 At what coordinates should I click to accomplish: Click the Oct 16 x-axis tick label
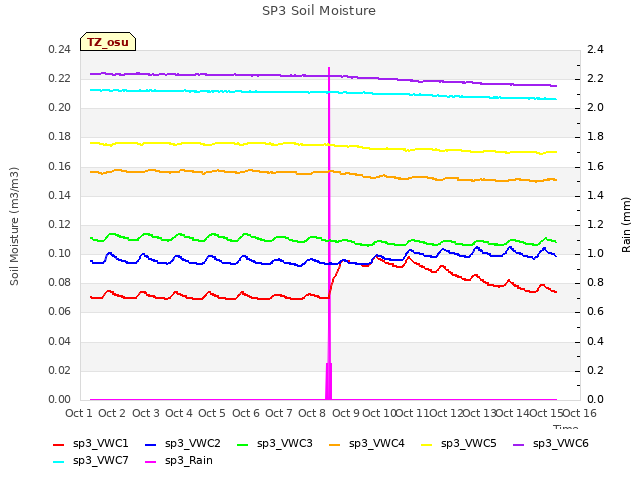point(580,413)
